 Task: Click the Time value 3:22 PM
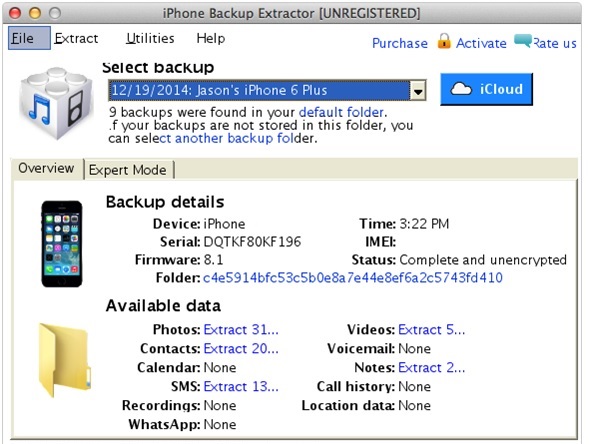pyautogui.click(x=424, y=224)
